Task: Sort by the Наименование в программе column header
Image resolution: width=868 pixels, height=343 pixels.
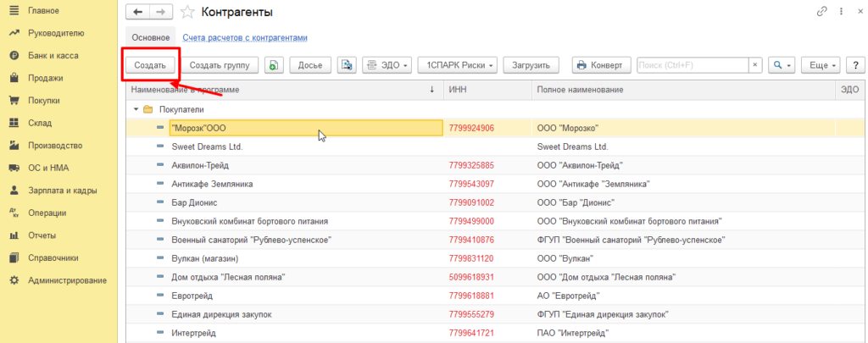Action: tap(280, 90)
